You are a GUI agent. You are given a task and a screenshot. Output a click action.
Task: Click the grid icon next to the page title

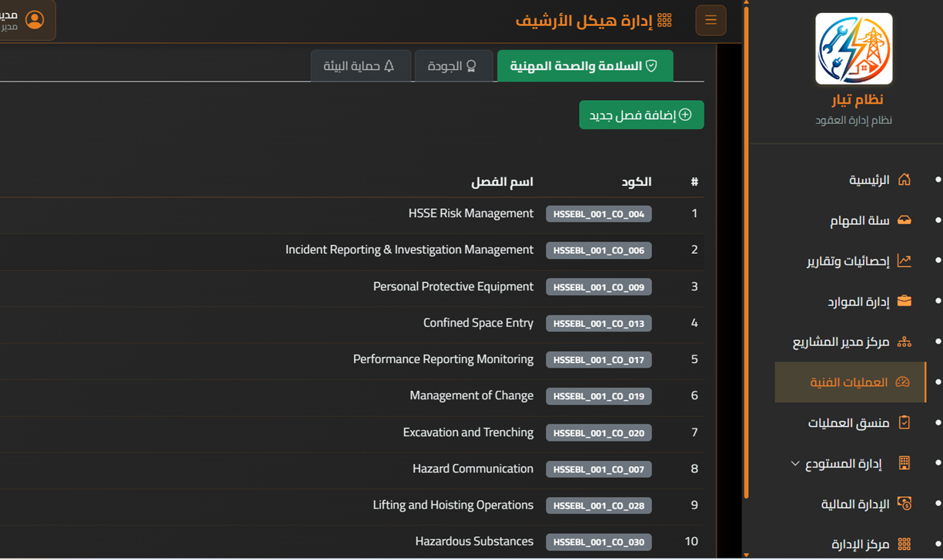664,21
